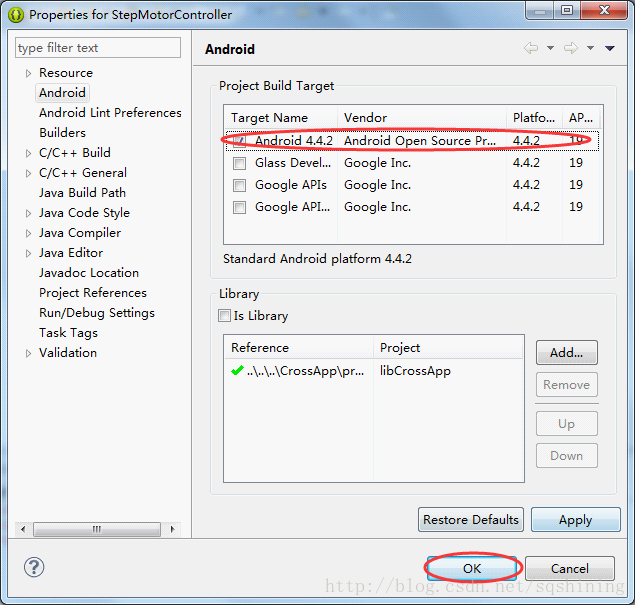
Task: Expand the Java Code Style node
Action: 28,213
